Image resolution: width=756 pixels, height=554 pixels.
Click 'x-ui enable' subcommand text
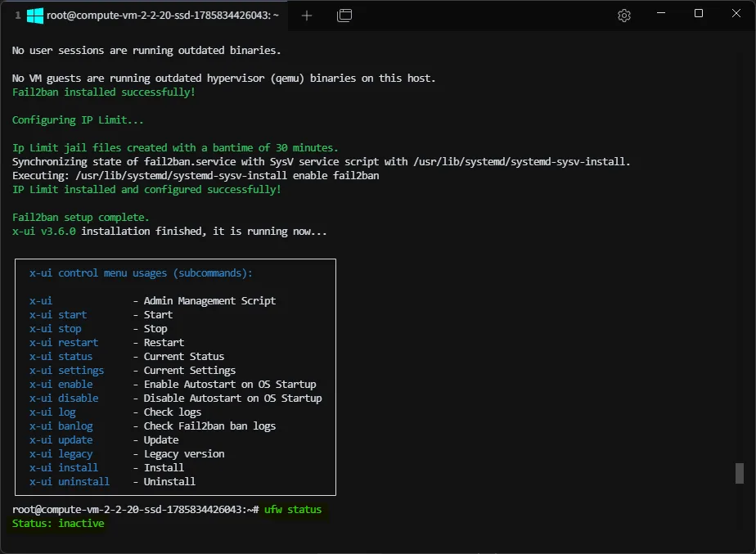[61, 385]
